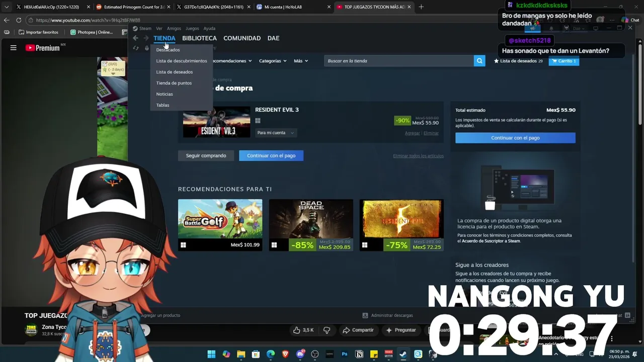Open Sticky Notes from taskbar

click(374, 354)
